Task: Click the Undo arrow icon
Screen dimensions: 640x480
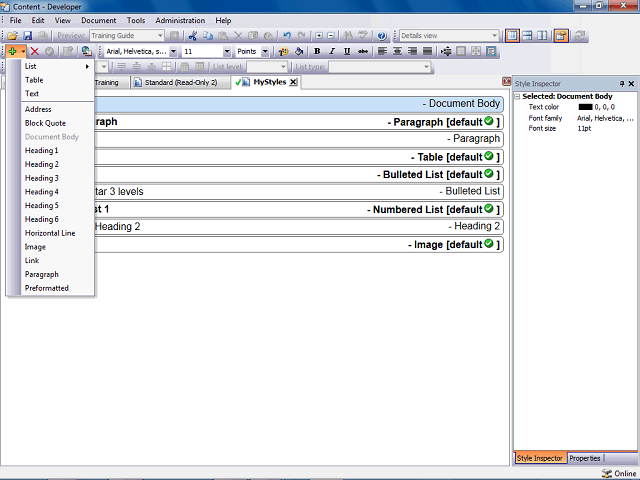Action: coord(287,36)
